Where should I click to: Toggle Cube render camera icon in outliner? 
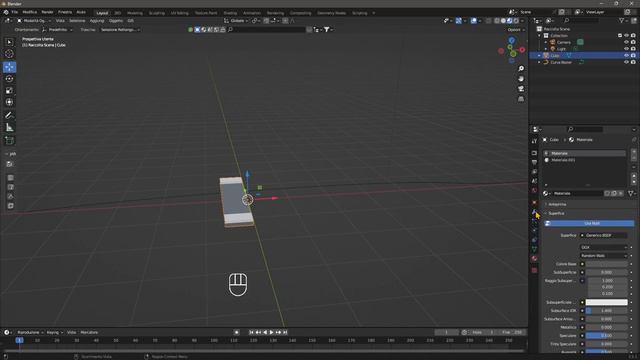(633, 56)
